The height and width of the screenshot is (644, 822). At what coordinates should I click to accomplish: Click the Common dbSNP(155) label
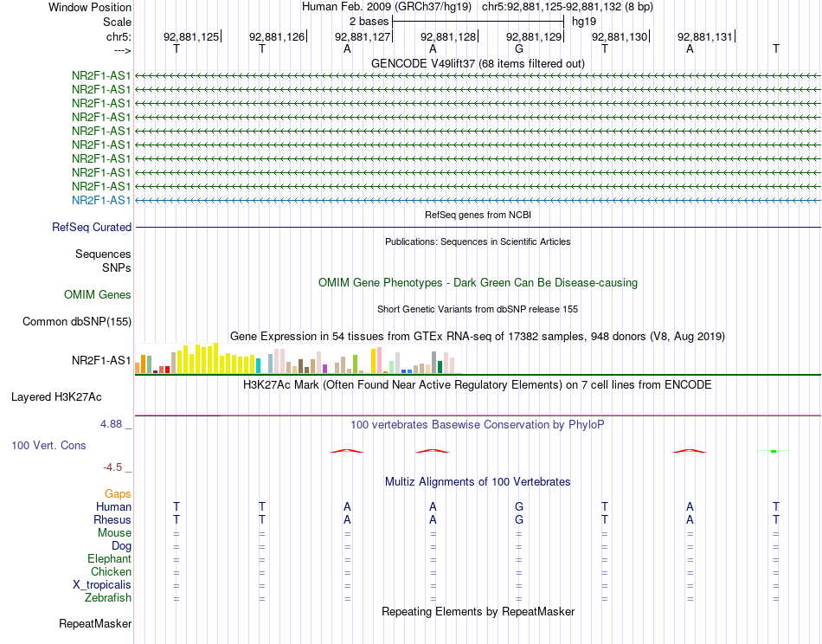pyautogui.click(x=77, y=321)
